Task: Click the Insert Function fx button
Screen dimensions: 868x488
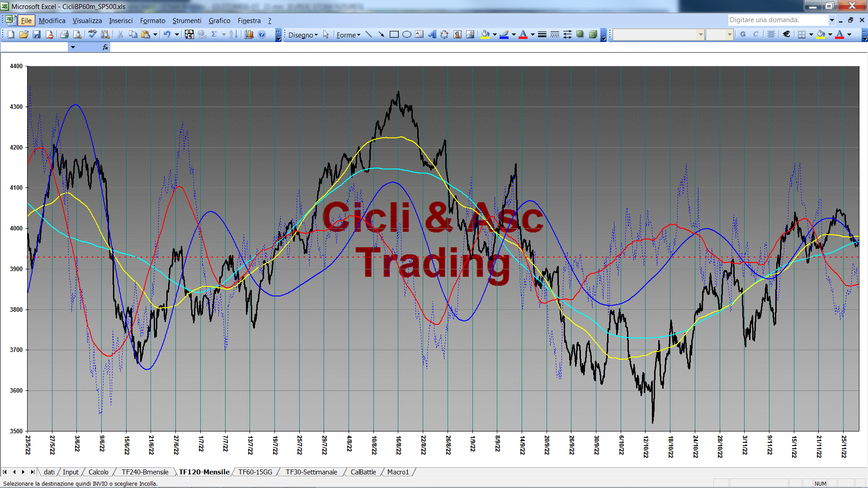Action: 105,47
